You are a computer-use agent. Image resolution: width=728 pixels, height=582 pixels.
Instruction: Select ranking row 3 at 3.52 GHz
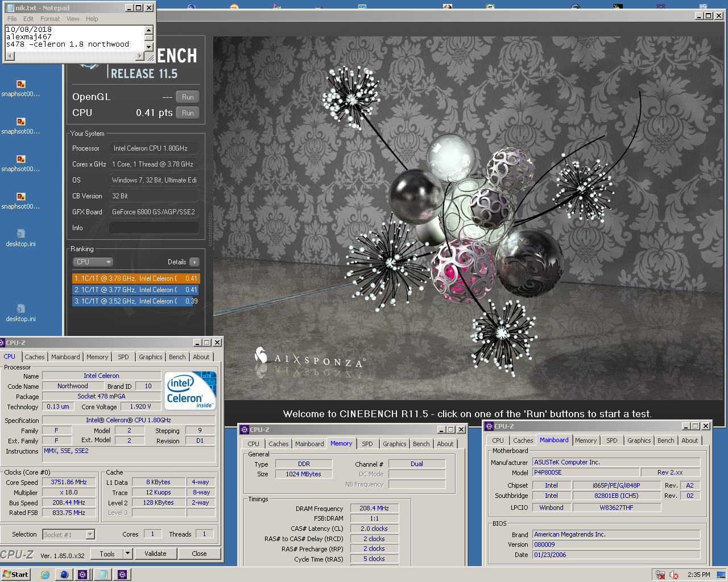136,301
